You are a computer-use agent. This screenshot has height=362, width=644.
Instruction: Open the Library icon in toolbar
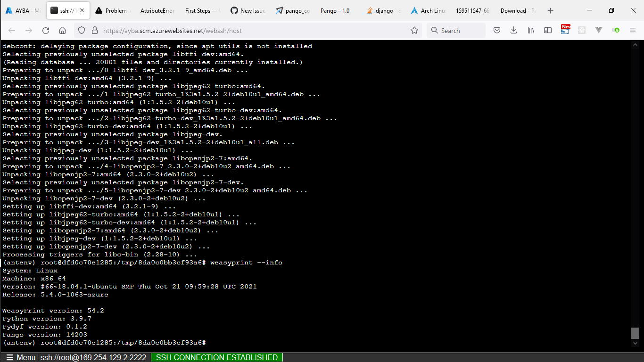[x=531, y=30]
